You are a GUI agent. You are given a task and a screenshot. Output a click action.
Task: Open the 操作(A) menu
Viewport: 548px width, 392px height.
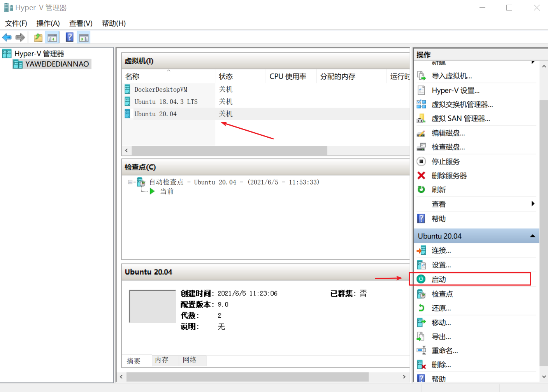(48, 23)
